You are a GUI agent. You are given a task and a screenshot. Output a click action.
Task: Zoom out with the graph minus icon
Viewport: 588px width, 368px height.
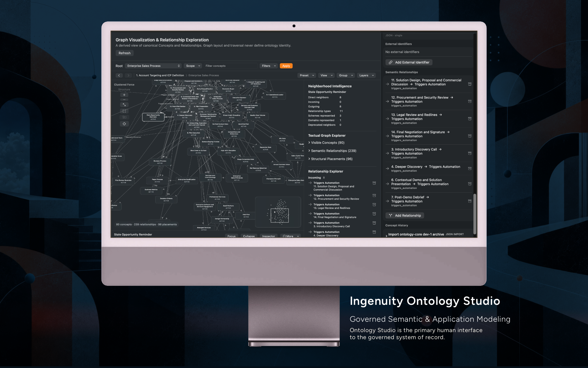(124, 100)
